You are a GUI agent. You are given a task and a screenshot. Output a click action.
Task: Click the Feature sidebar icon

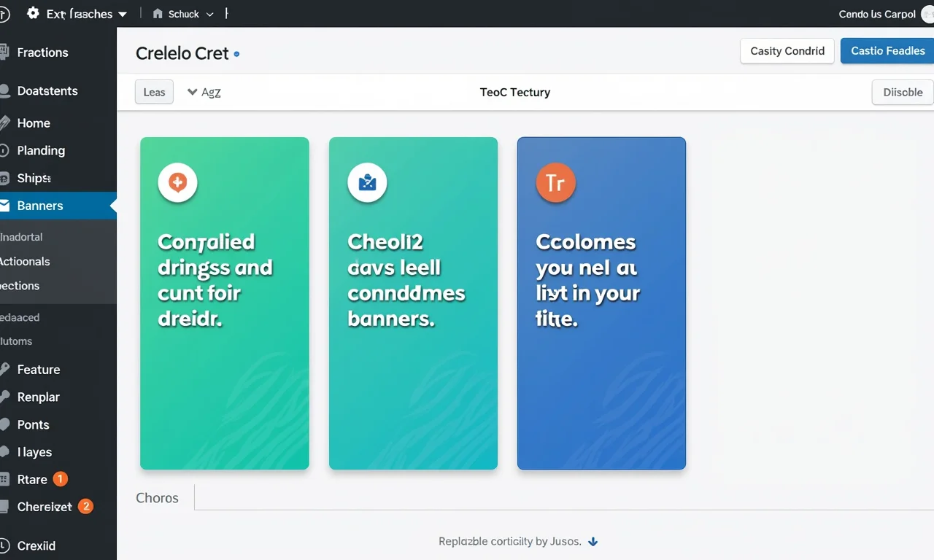(x=4, y=370)
